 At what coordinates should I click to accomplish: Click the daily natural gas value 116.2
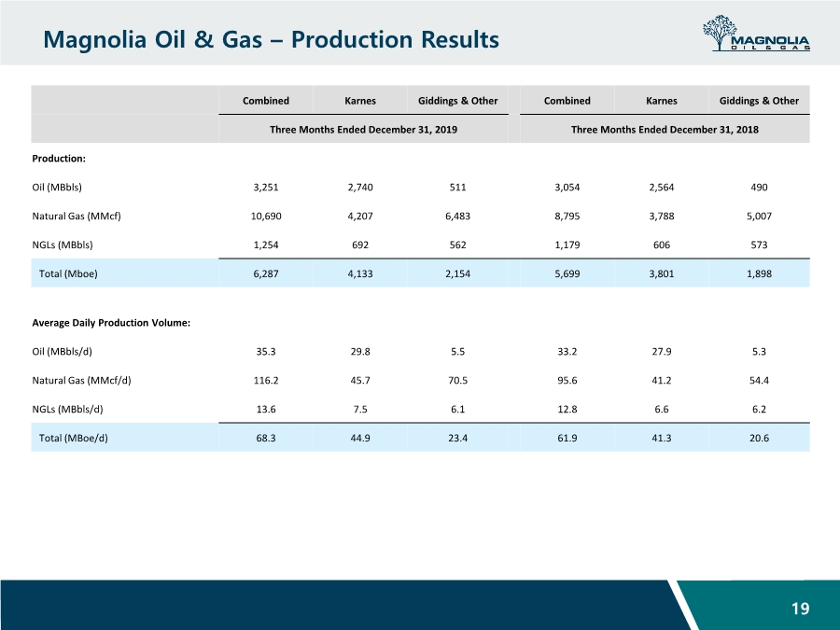click(266, 381)
